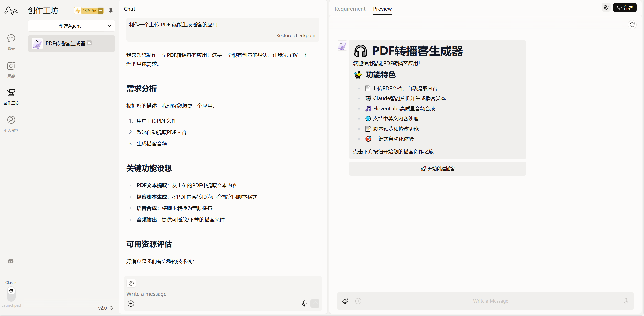Image resolution: width=644 pixels, height=316 pixels.
Task: Click the pin icon beside credits badge
Action: [111, 10]
